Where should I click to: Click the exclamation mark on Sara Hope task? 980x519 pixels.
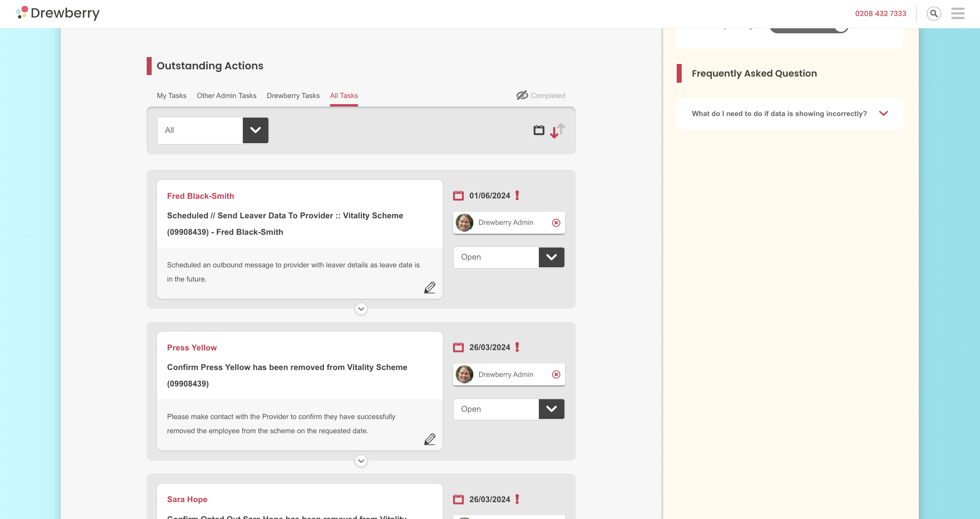click(517, 499)
